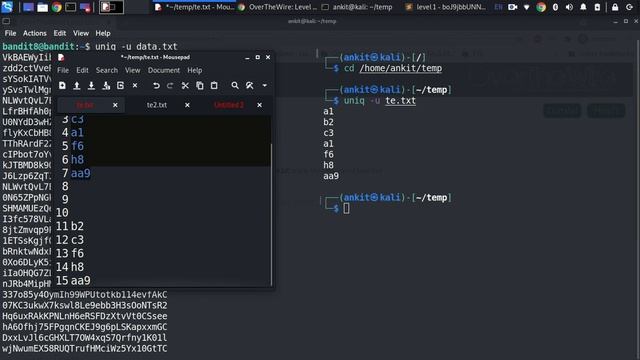Open Edit menu in terminal window
640x360 pixels.
[60, 33]
